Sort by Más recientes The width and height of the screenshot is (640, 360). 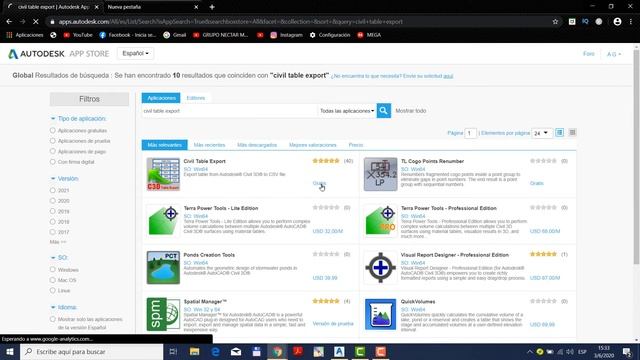pyautogui.click(x=209, y=145)
